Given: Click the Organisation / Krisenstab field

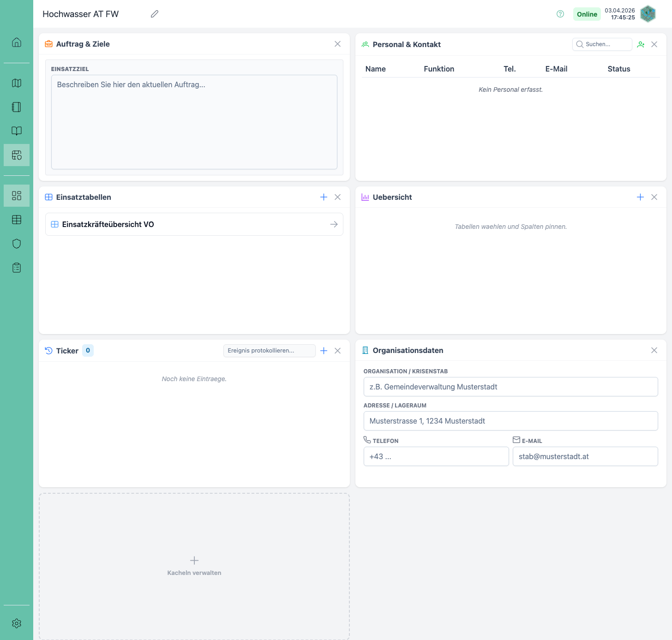Looking at the screenshot, I should tap(510, 387).
